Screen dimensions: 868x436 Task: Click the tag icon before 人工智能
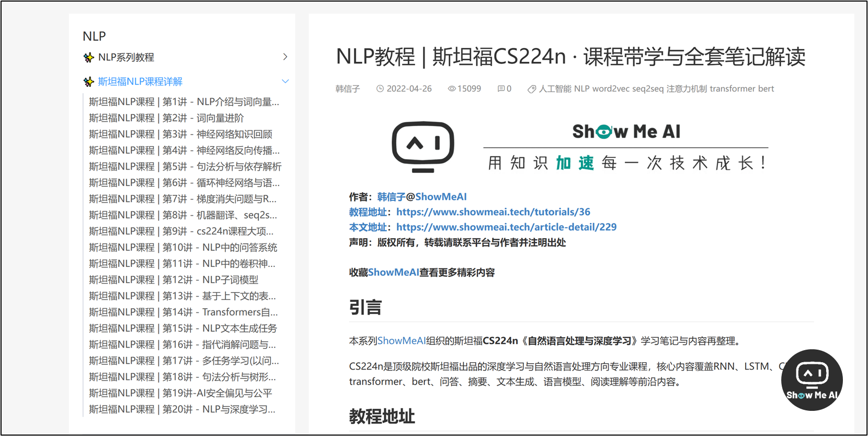(532, 89)
